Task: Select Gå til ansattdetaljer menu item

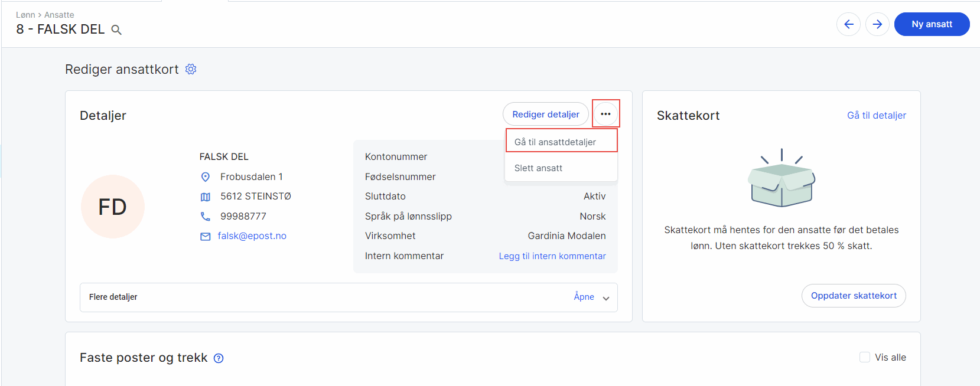Action: 555,142
